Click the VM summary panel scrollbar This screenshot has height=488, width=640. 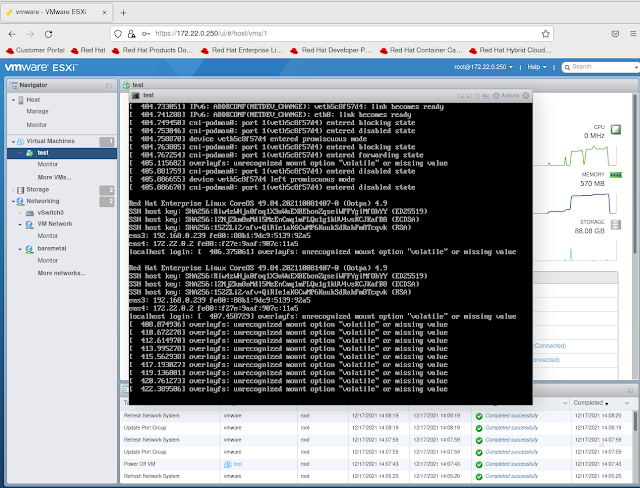tap(635, 173)
